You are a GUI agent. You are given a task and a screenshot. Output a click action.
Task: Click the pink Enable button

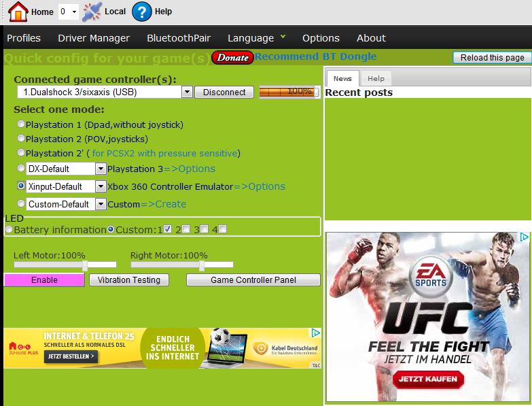click(x=44, y=280)
